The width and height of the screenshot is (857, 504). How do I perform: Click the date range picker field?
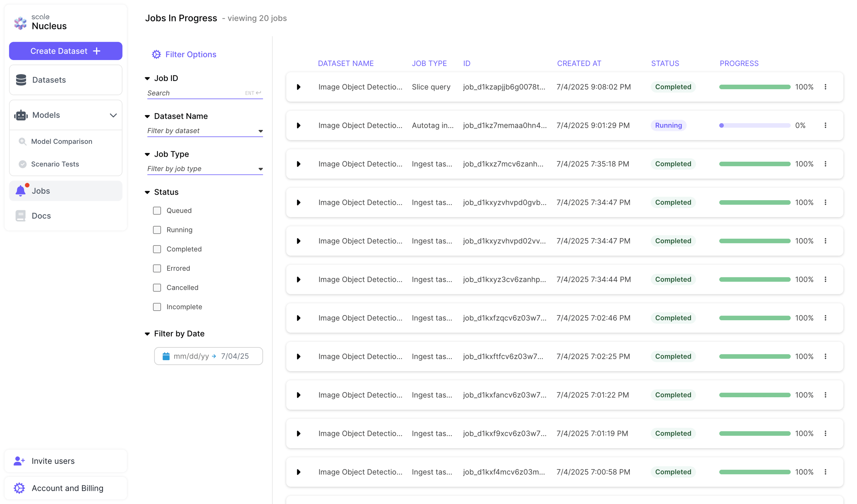point(209,356)
